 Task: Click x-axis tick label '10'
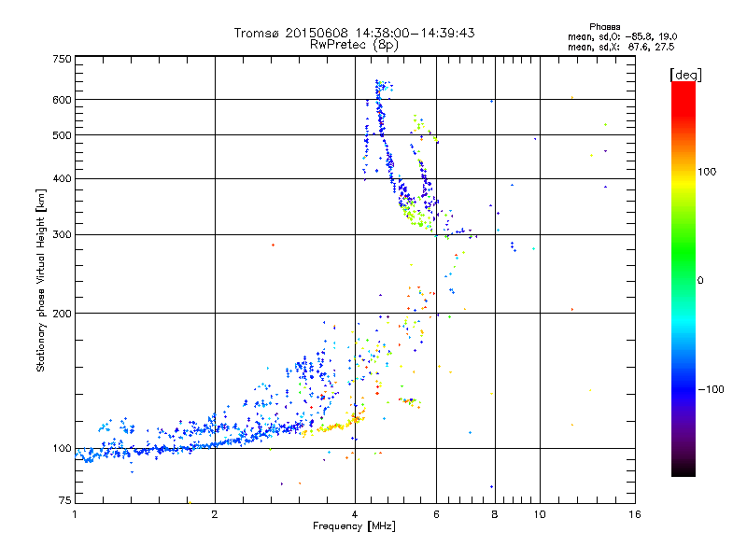pos(540,514)
